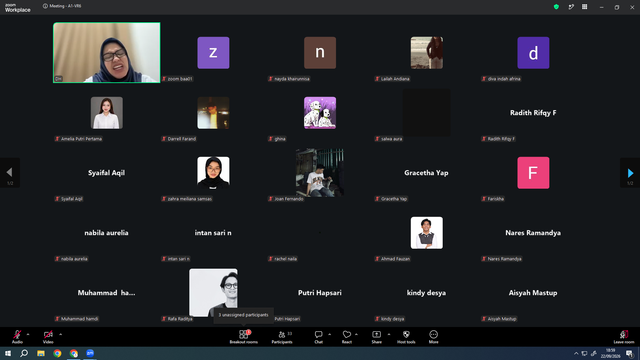Select the zoom baa01 avatar tile
640x360 pixels.
[213, 53]
